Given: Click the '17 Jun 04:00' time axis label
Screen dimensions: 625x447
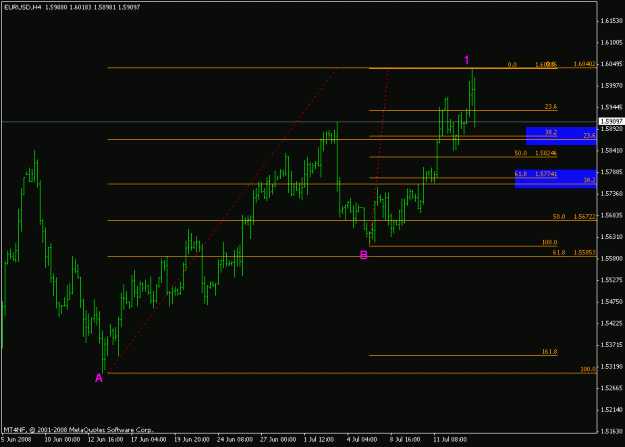Looking at the screenshot, I should point(148,439).
